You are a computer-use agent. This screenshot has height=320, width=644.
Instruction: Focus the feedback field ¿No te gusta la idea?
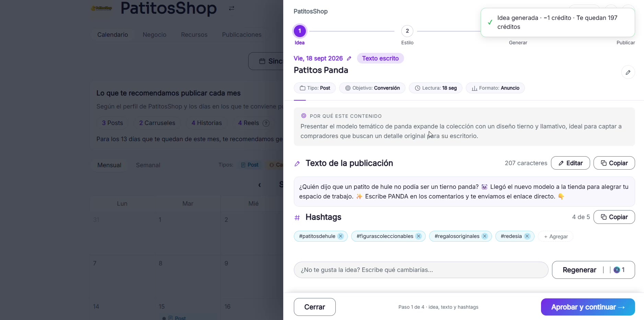click(421, 270)
